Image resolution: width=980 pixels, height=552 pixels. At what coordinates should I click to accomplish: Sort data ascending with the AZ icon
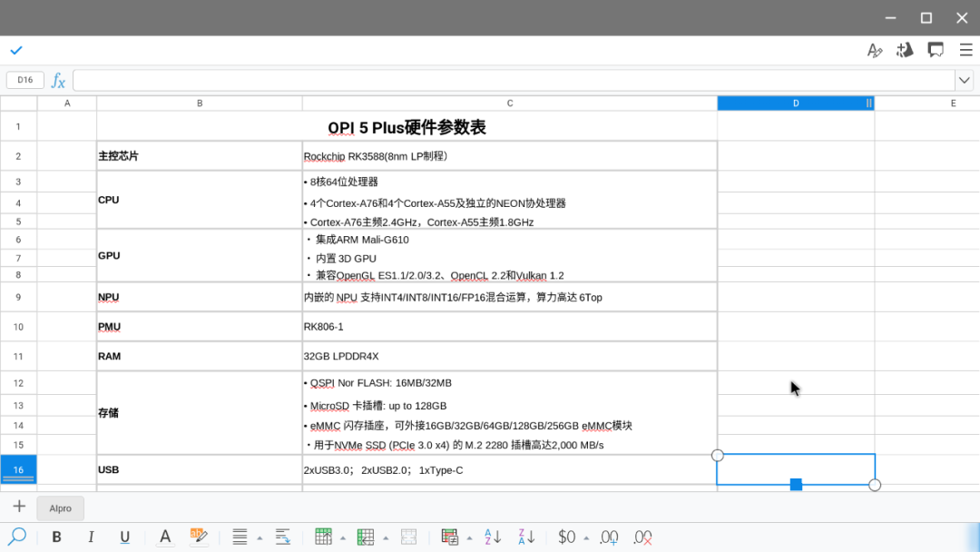click(x=492, y=537)
